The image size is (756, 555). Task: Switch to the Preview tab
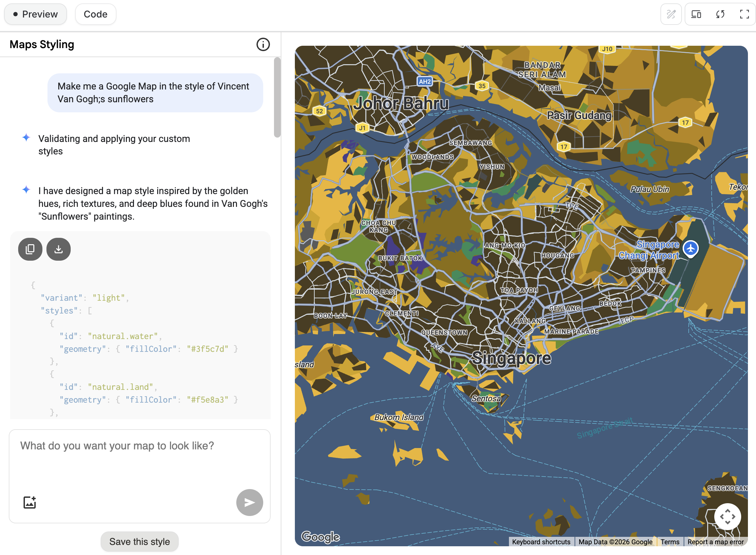35,14
